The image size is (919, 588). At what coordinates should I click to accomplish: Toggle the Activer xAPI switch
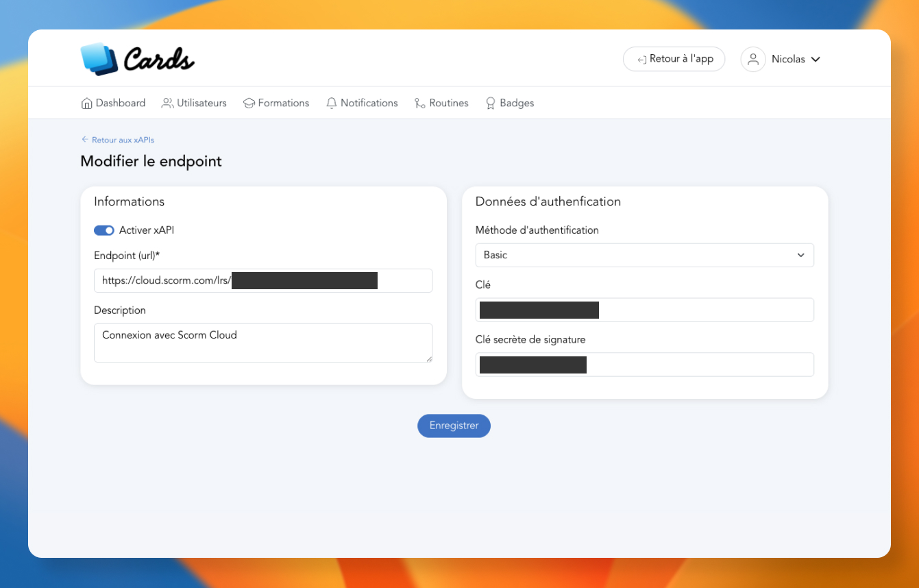(104, 230)
